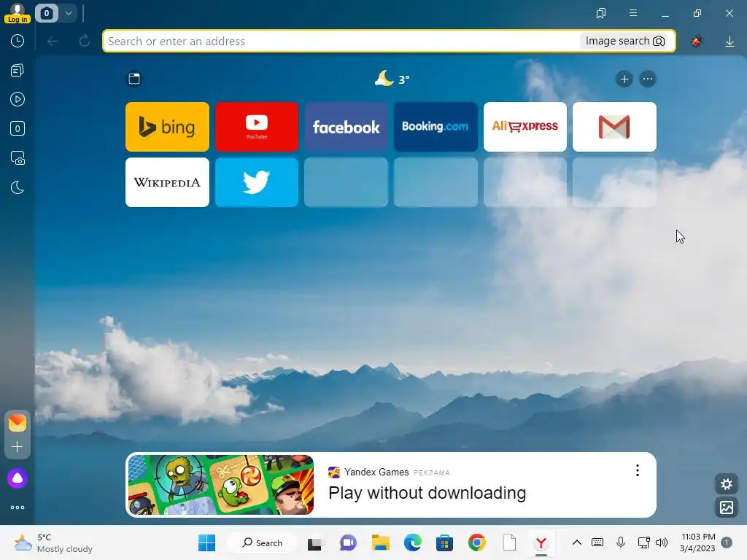Open File Explorer on taskbar
This screenshot has width=747, height=560.
pos(380,542)
